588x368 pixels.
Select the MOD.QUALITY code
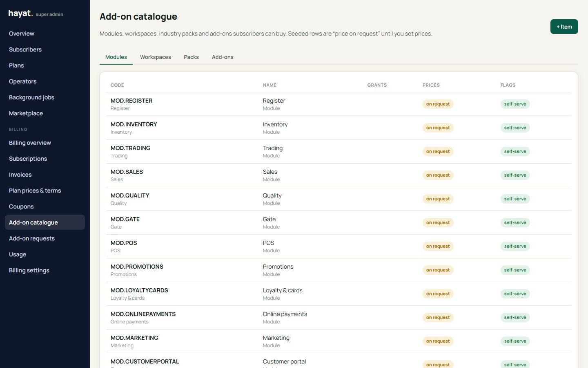coord(130,195)
